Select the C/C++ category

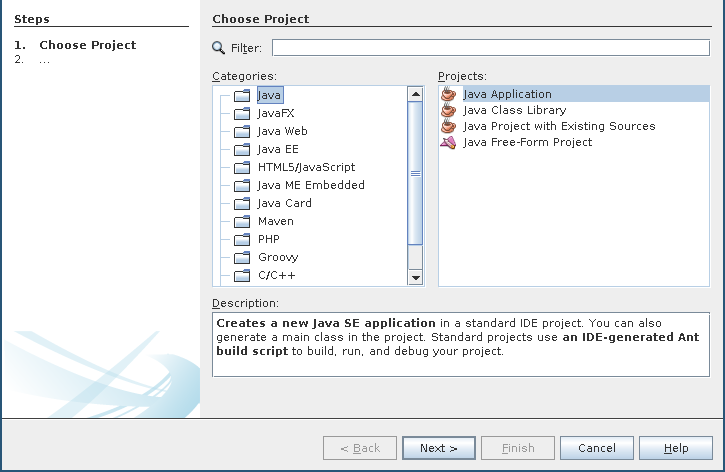pyautogui.click(x=276, y=275)
